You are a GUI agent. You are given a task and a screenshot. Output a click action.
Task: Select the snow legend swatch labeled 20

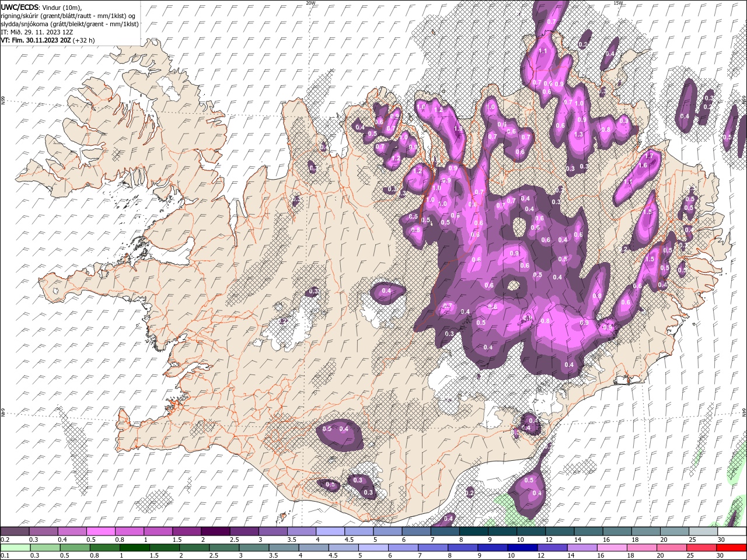pyautogui.click(x=673, y=531)
